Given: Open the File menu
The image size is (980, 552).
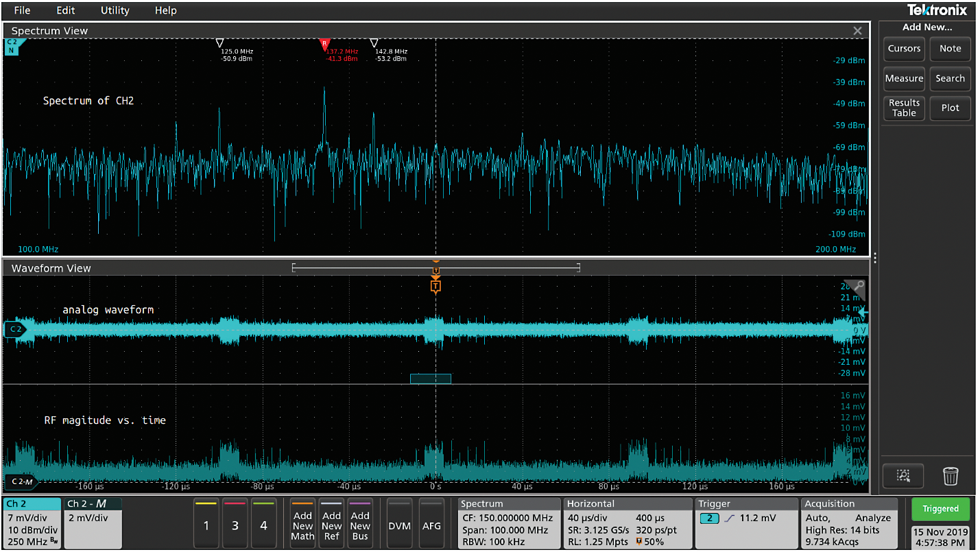Looking at the screenshot, I should point(21,10).
